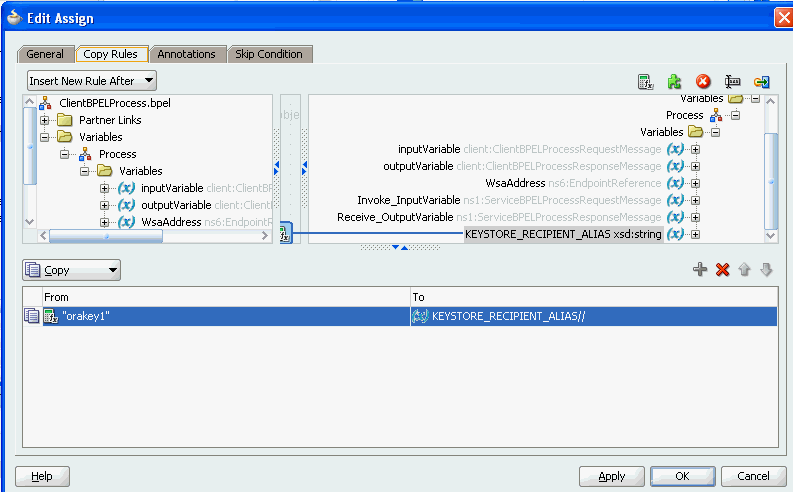The height and width of the screenshot is (492, 793).
Task: Click left tree scroll-down arrow
Action: tap(30, 222)
